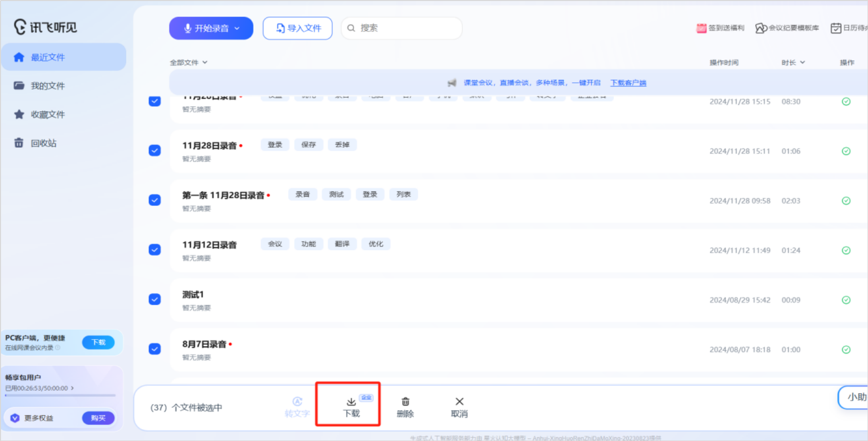
Task: Focus the 搜索 search field
Action: pyautogui.click(x=402, y=28)
